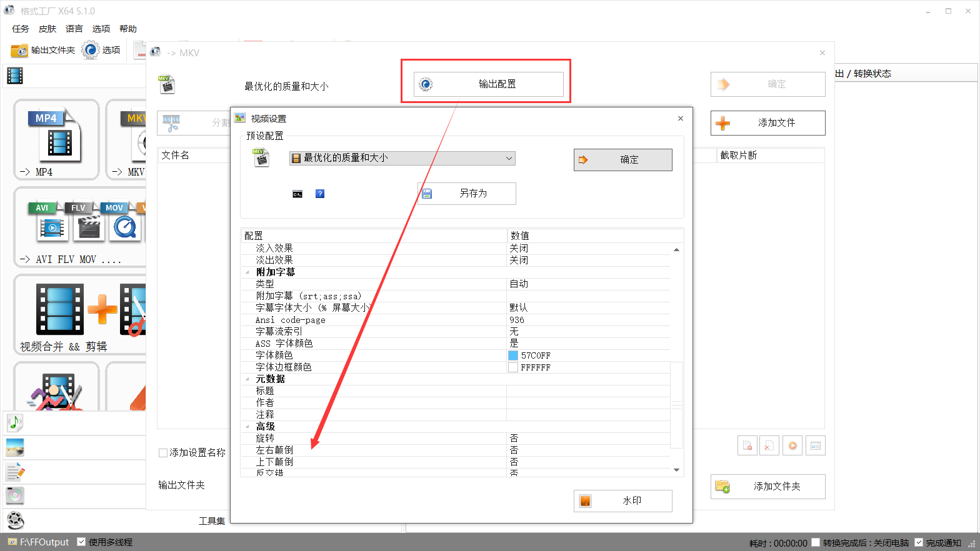Open the picture category in the sidebar
This screenshot has height=551, width=980.
point(15,447)
